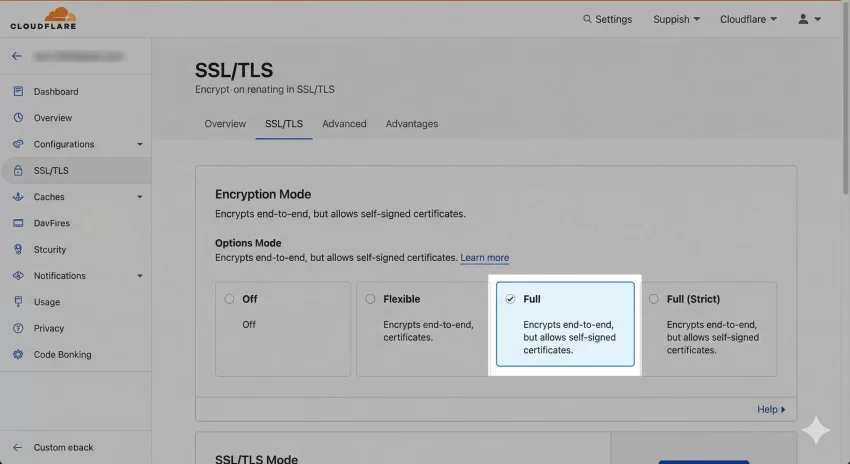The image size is (850, 464).
Task: Click the Dashboard sidebar icon
Action: pos(18,91)
